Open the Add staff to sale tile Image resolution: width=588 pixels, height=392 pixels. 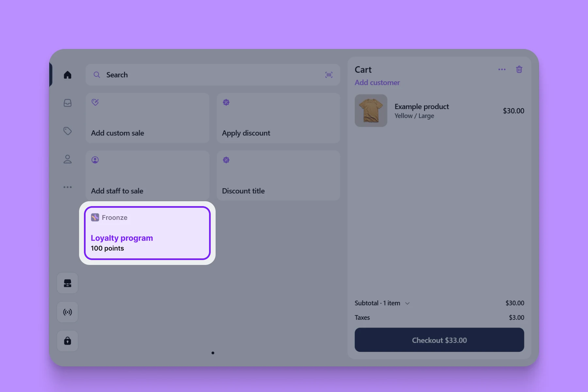147,175
